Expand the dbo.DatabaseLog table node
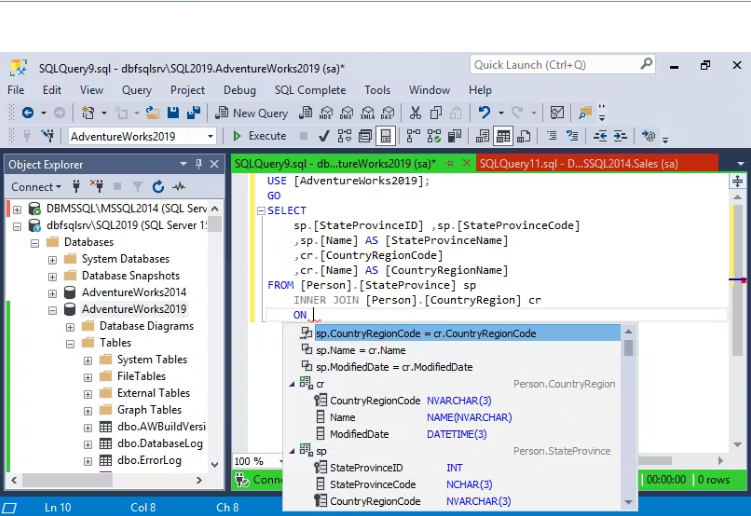This screenshot has height=516, width=751. point(88,444)
